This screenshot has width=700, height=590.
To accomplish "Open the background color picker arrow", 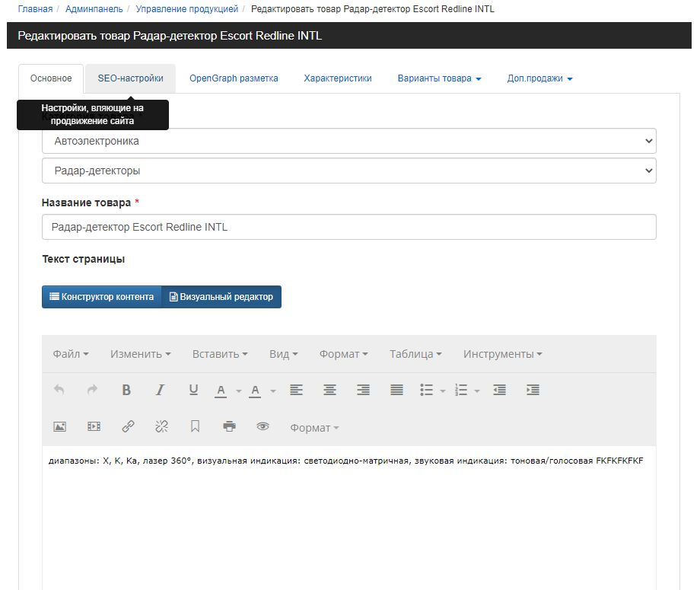I will pos(273,391).
